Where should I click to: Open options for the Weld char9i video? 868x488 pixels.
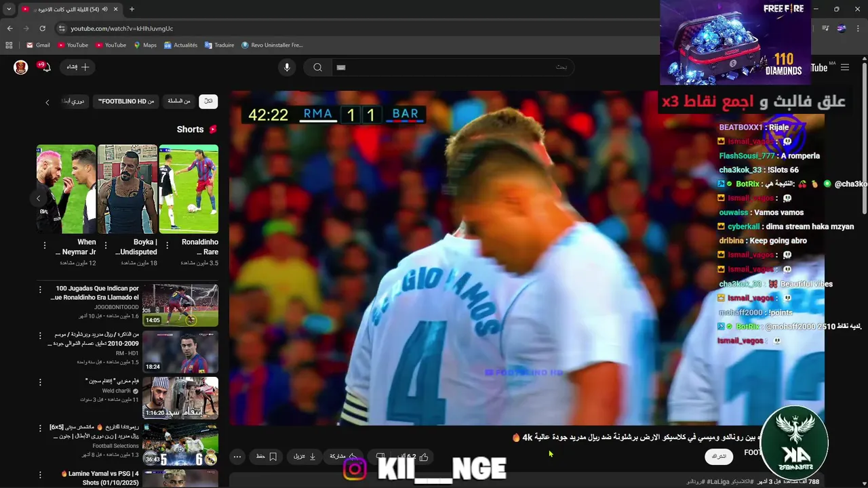tap(40, 382)
